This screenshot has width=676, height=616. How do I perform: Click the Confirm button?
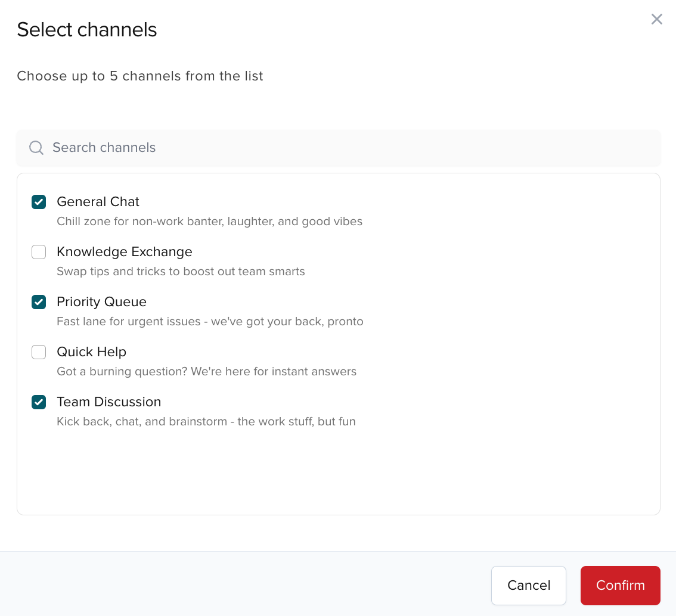tap(620, 586)
